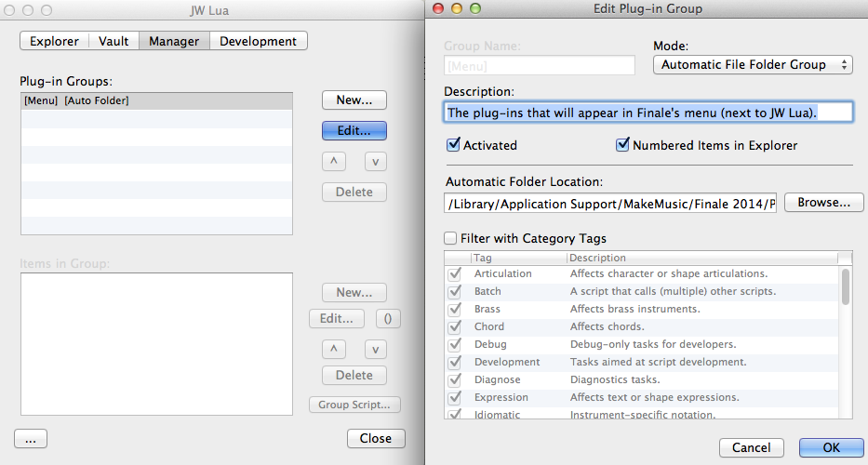Click the tag list vertical scrollbar

coord(845,288)
